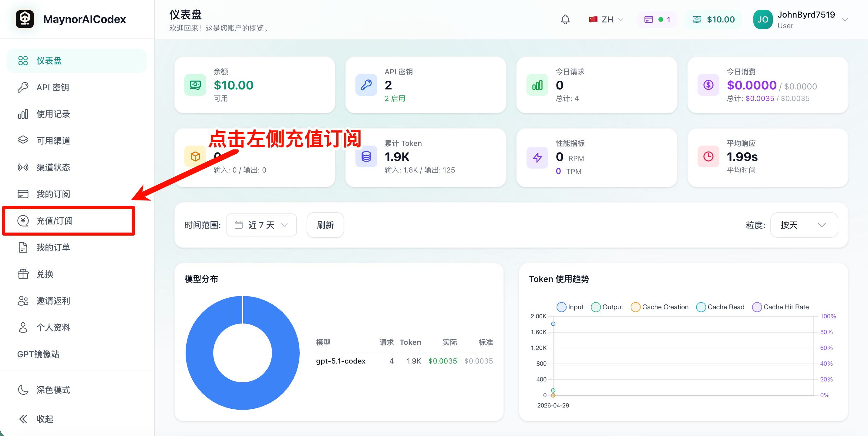Click the JO user avatar

click(x=763, y=19)
